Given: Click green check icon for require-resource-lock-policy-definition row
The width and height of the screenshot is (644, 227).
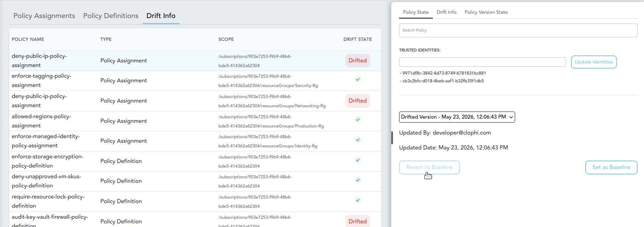Looking at the screenshot, I should point(358,200).
